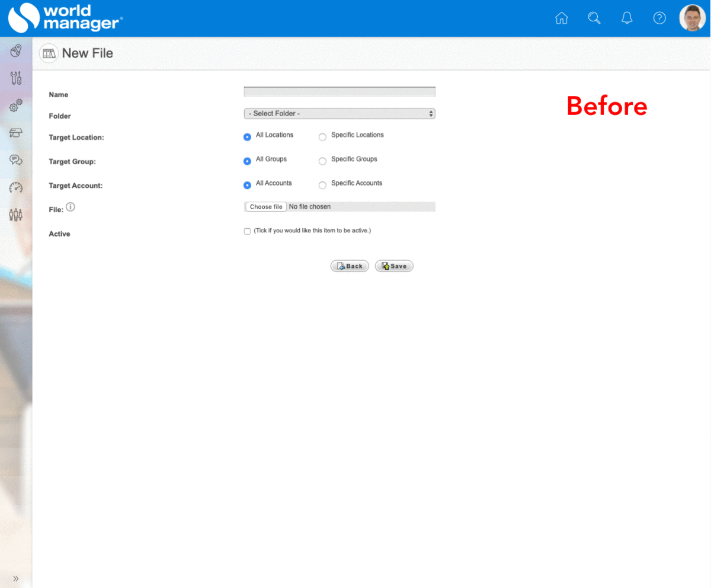
Task: Open the speedometer dashboard sidebar icon
Action: [x=16, y=188]
